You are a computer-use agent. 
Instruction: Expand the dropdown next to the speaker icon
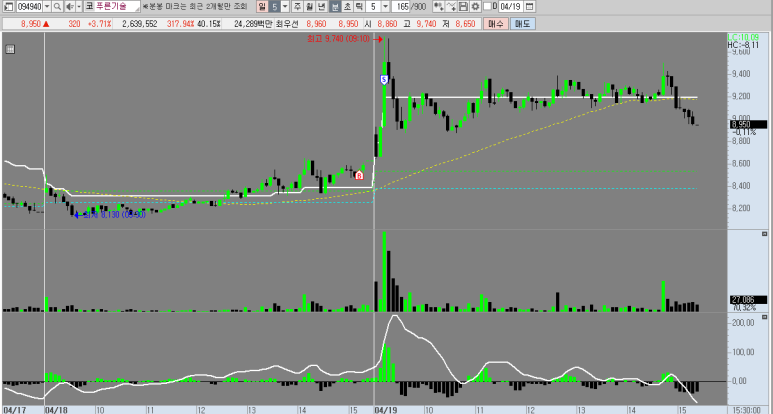[x=79, y=6]
